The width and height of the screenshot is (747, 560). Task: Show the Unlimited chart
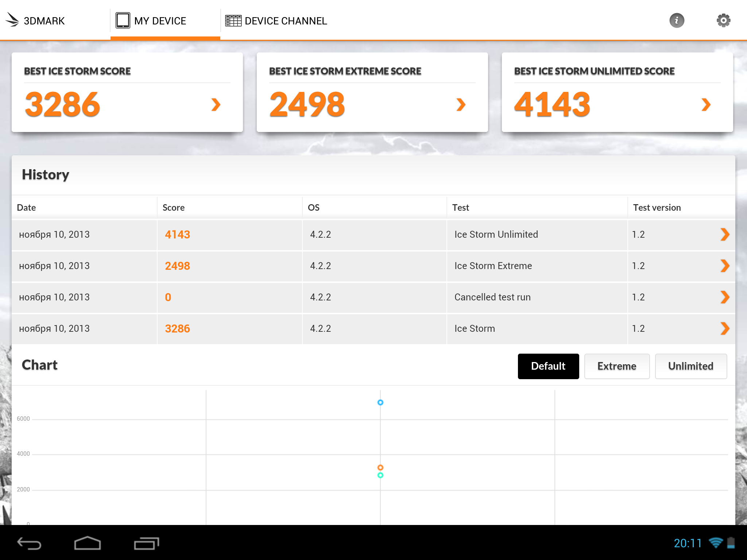click(x=691, y=366)
